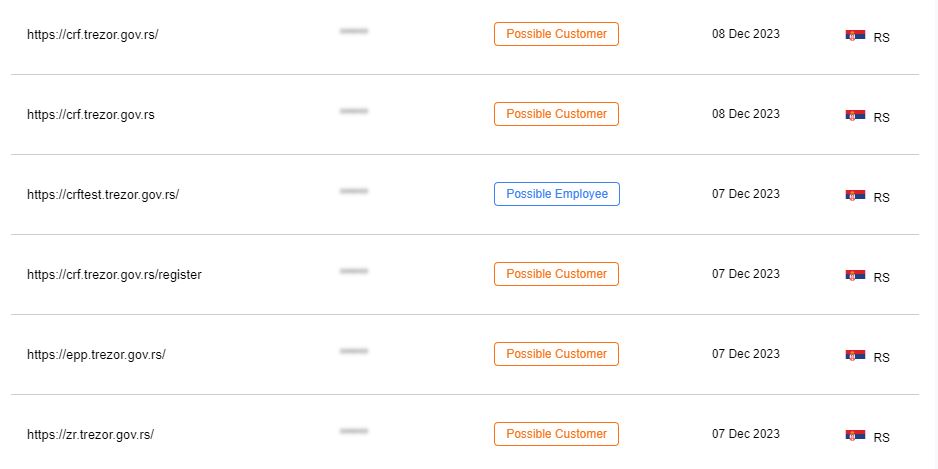The width and height of the screenshot is (938, 469).
Task: Click the Possible Employee badge
Action: click(557, 194)
